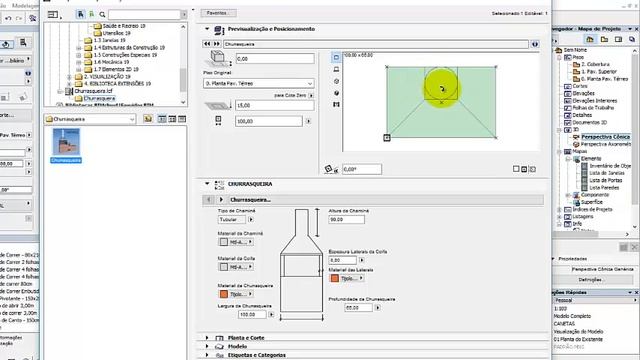Open the Churrasqueira folder dropdown
640x360 pixels.
click(x=90, y=119)
